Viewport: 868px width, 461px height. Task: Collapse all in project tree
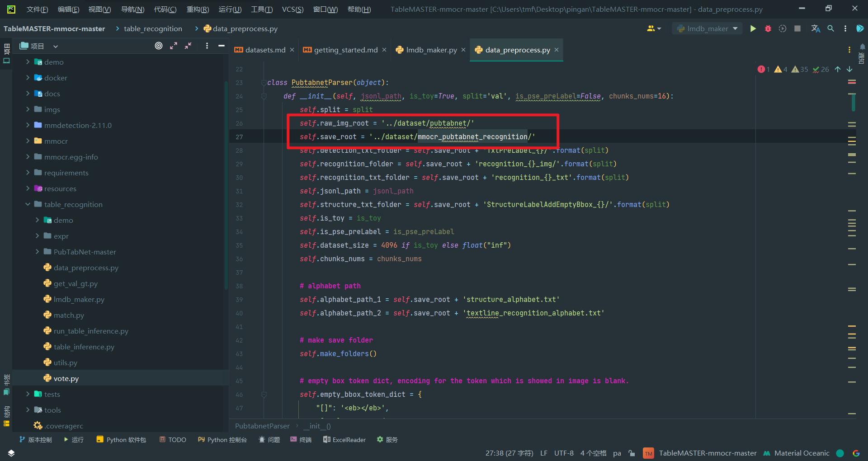[x=188, y=46]
